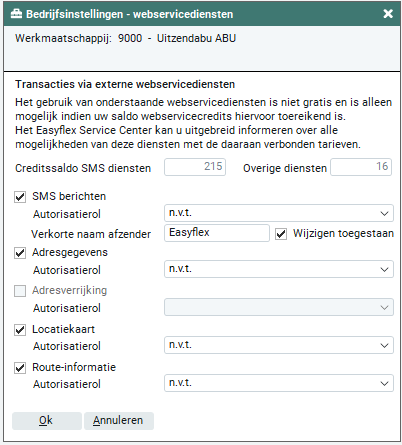Close the Bedrijfsinstellingen dialog with the X
This screenshot has width=402, height=445.
(x=388, y=14)
